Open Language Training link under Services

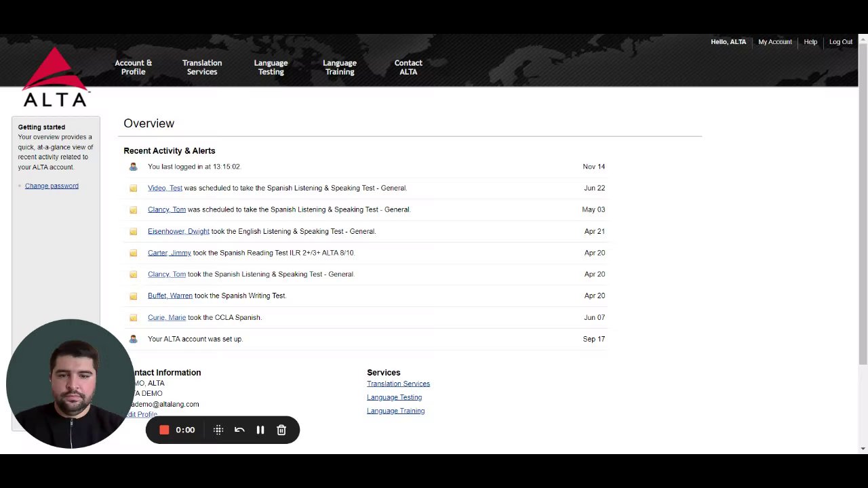click(395, 411)
